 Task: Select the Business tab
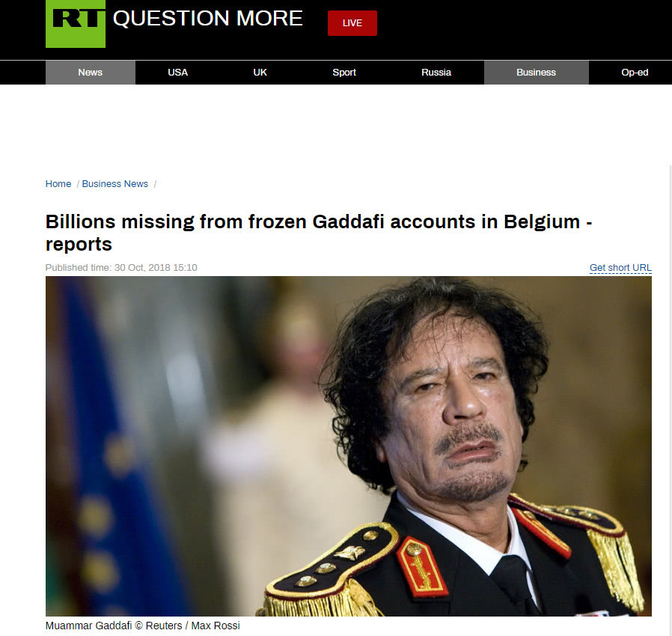tap(536, 73)
